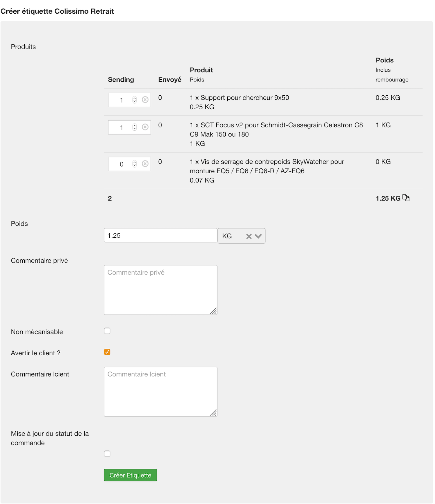Click stepper arrows for Support pour chercheur quantity
Screen dimensions: 435x504
point(135,100)
